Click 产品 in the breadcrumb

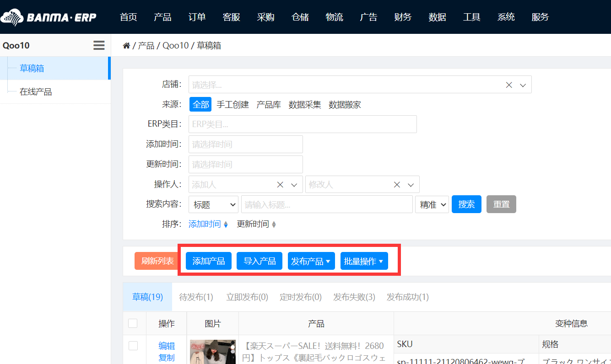click(146, 46)
